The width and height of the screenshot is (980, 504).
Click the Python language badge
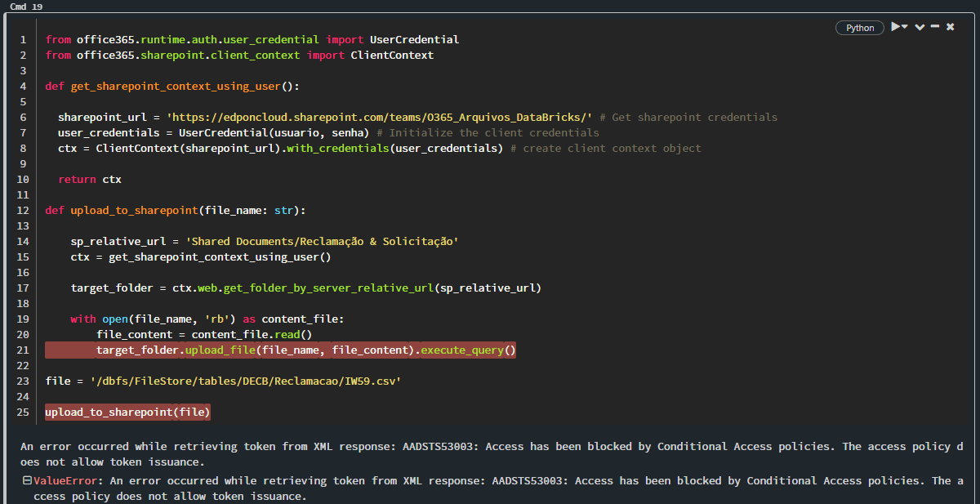click(860, 28)
